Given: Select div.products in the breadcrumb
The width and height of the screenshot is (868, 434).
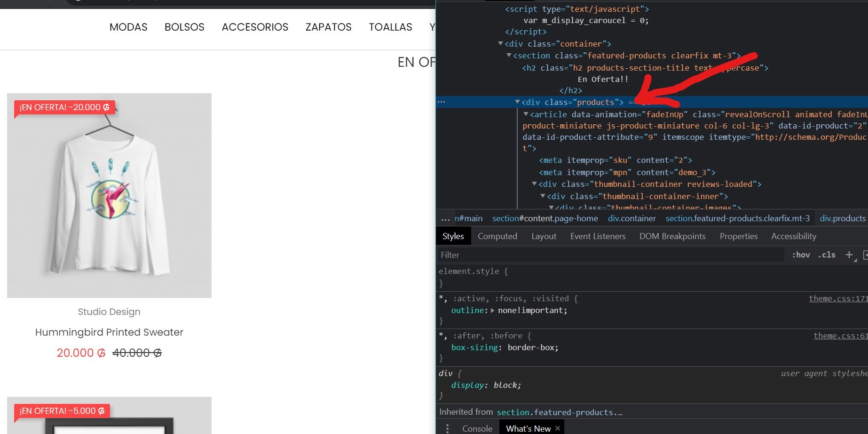Looking at the screenshot, I should click(843, 218).
